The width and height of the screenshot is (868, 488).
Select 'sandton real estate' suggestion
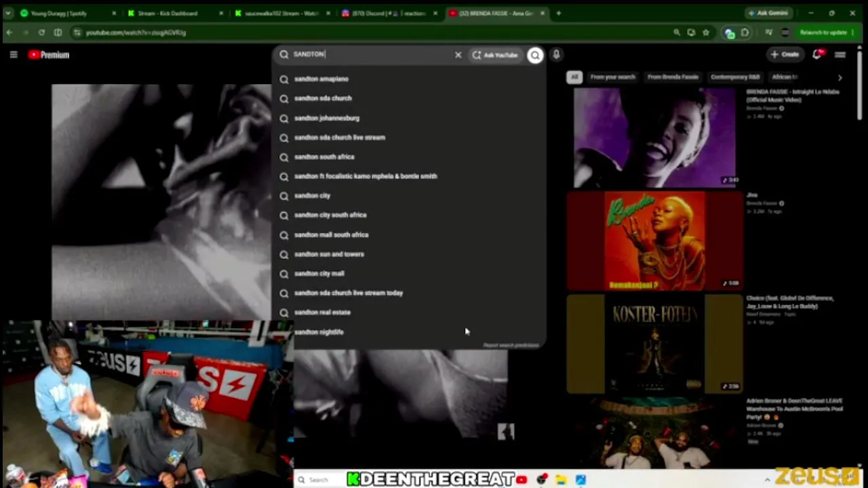(410, 312)
